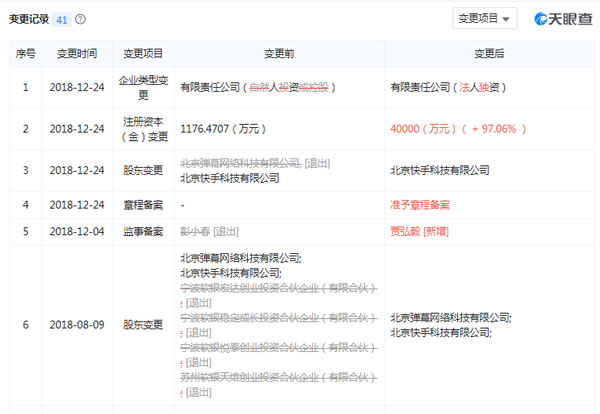Click 贾弘毅 [新增] entry
600x414 pixels.
[419, 231]
